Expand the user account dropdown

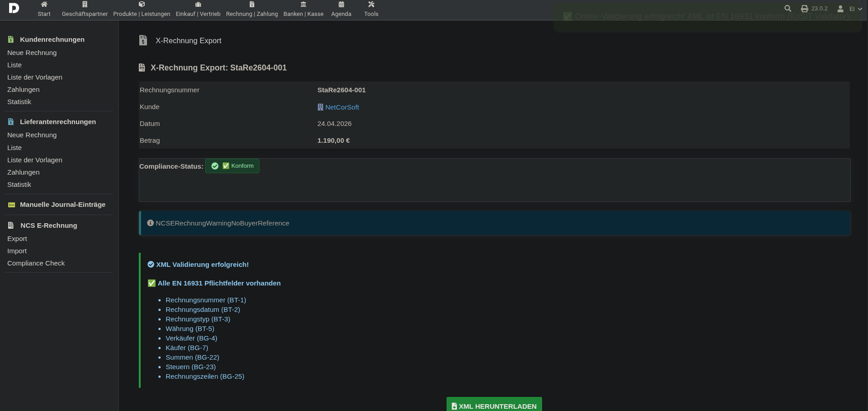(x=849, y=9)
